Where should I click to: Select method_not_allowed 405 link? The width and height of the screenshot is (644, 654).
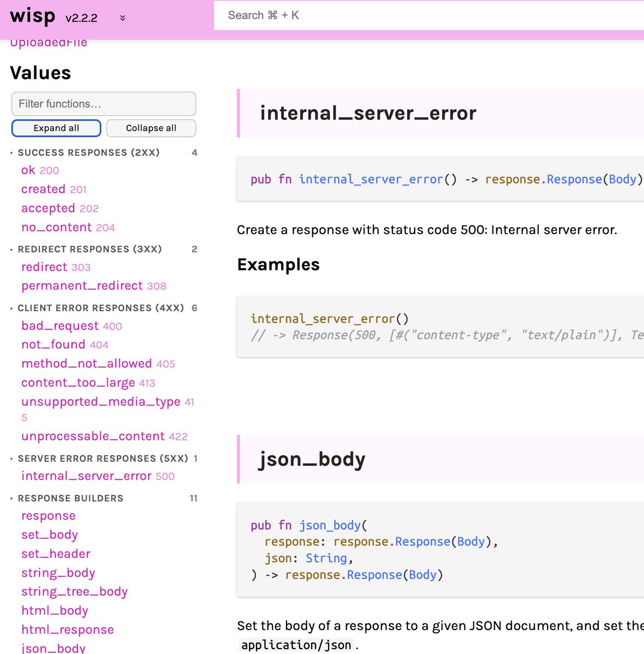point(98,364)
